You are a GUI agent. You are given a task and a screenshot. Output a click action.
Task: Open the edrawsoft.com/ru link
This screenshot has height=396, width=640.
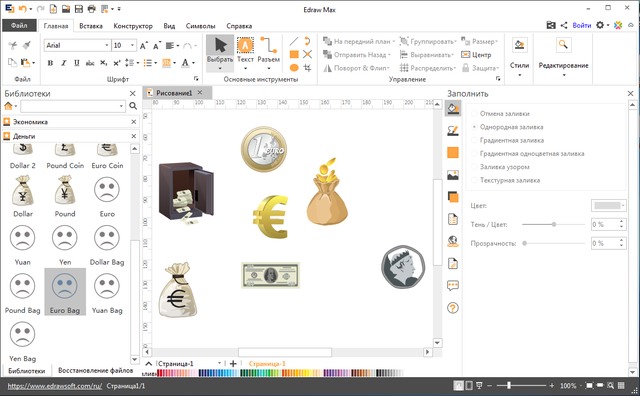[55, 386]
